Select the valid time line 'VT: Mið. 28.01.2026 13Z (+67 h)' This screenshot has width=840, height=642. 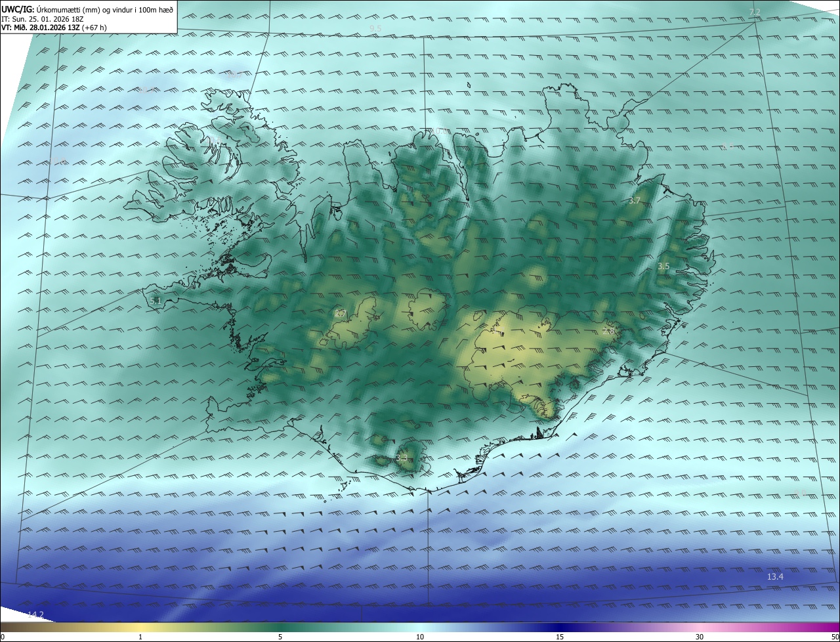pos(54,28)
